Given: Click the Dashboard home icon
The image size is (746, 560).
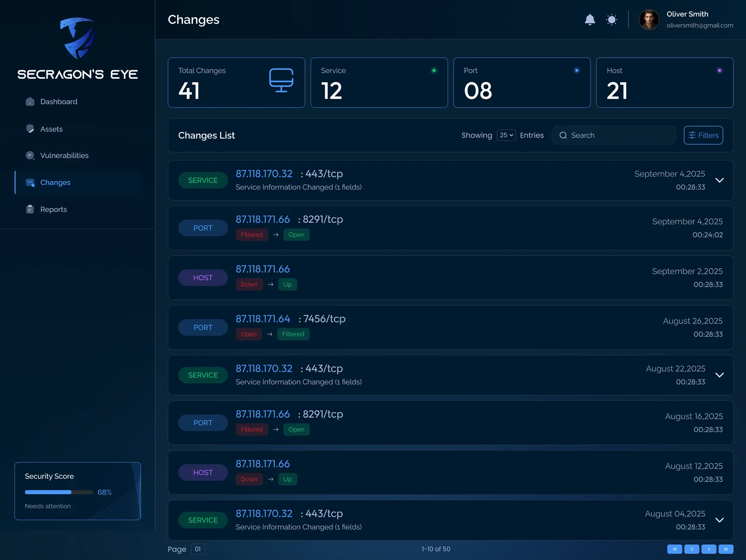Looking at the screenshot, I should pyautogui.click(x=30, y=102).
